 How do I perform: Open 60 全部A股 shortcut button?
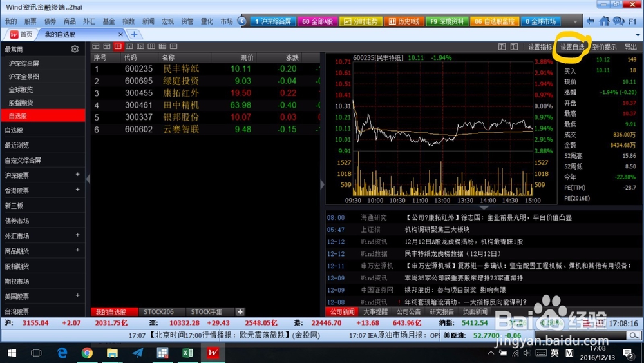317,21
